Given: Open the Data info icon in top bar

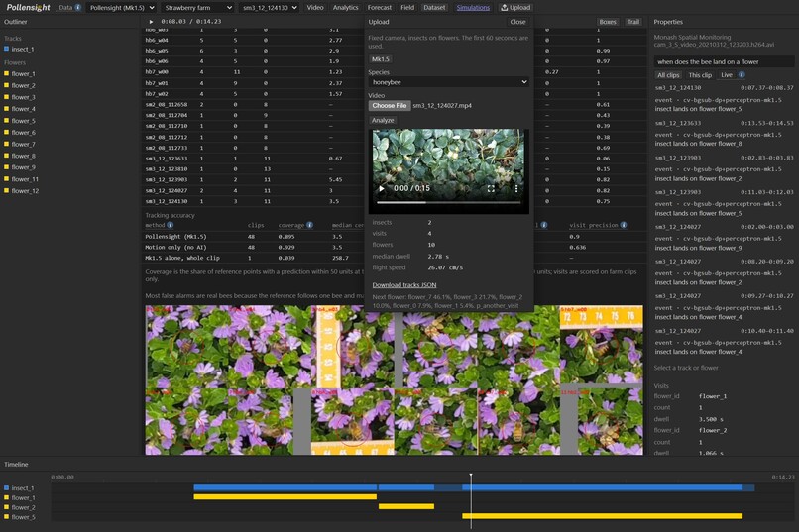Looking at the screenshot, I should coord(78,8).
